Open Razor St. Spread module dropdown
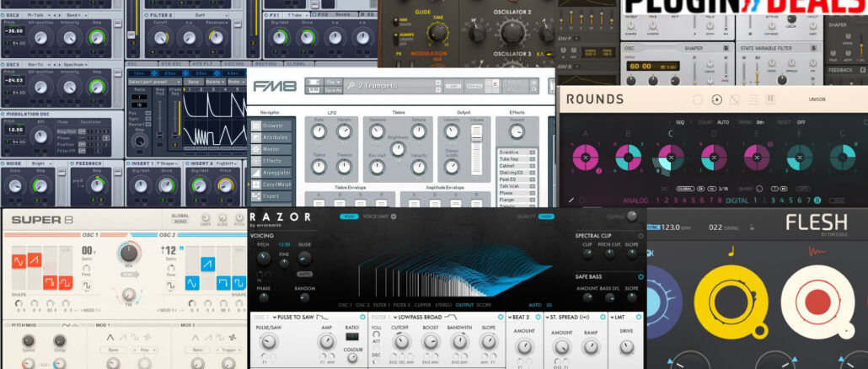 pos(568,317)
